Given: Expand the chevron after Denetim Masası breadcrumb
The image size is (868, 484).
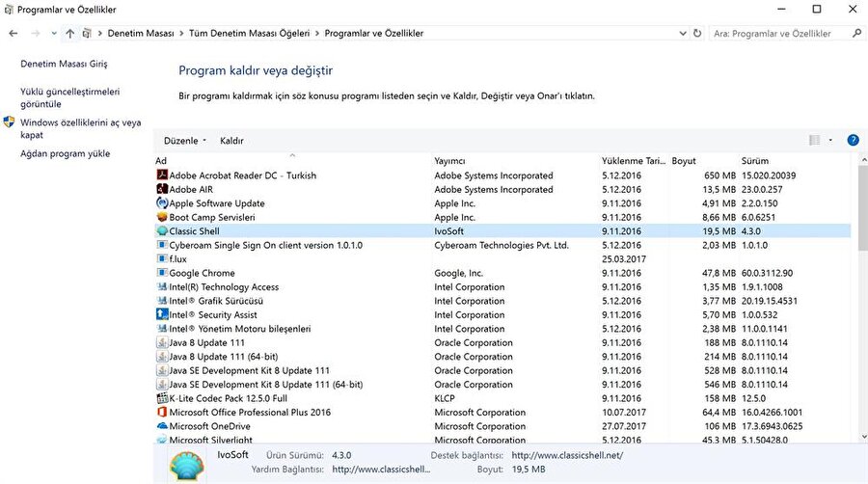Looking at the screenshot, I should click(x=181, y=33).
